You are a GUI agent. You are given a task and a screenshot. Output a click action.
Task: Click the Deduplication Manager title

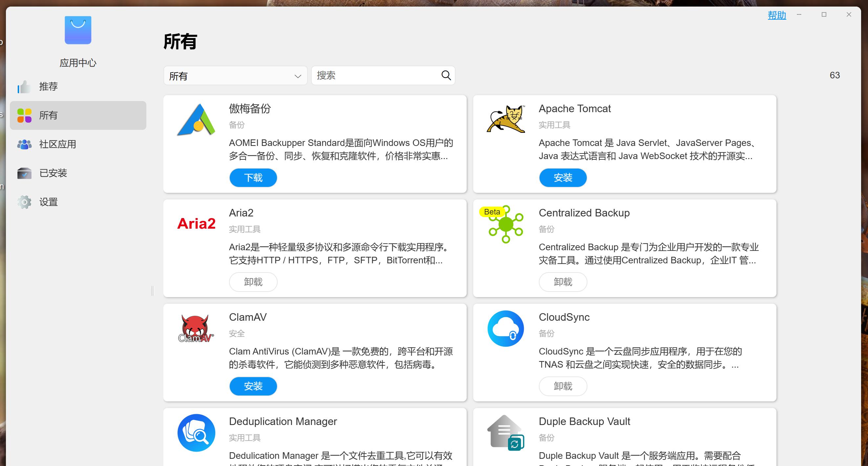click(283, 421)
